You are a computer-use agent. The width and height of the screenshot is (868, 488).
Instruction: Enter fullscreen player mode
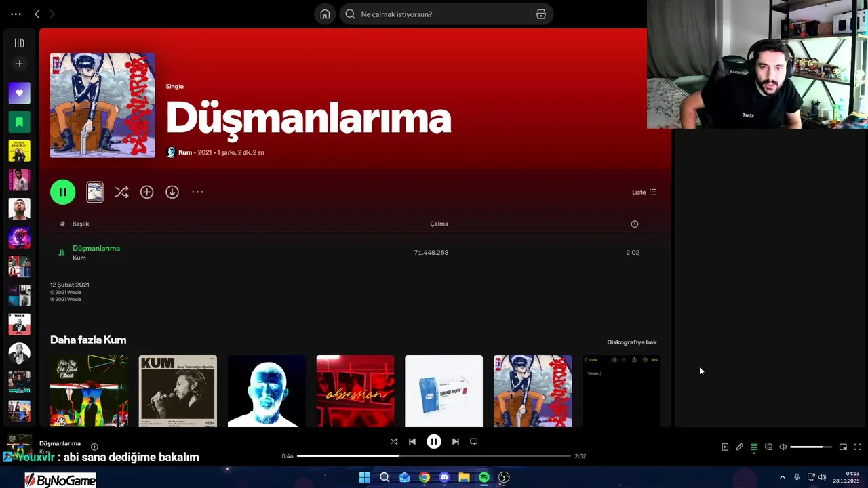tap(857, 447)
